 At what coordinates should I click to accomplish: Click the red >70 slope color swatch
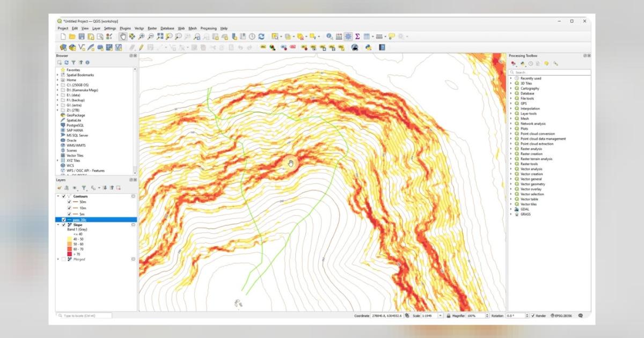click(x=70, y=253)
